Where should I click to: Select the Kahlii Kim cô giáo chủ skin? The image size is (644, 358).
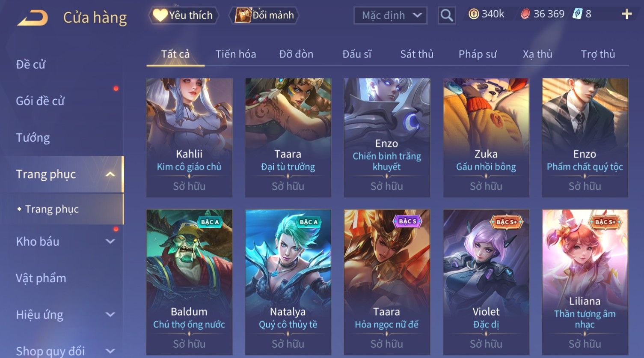pos(189,137)
